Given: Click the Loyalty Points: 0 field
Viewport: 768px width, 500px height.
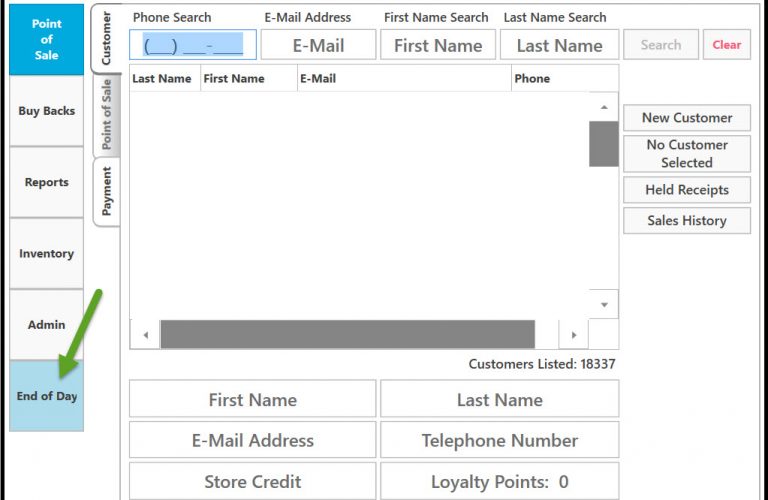Looking at the screenshot, I should [x=500, y=481].
